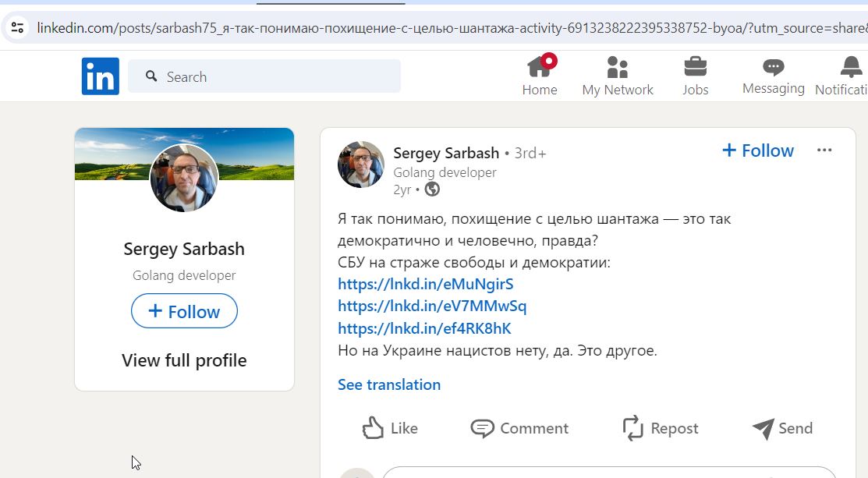Follow the author from the post header
The height and width of the screenshot is (478, 868).
pos(758,150)
